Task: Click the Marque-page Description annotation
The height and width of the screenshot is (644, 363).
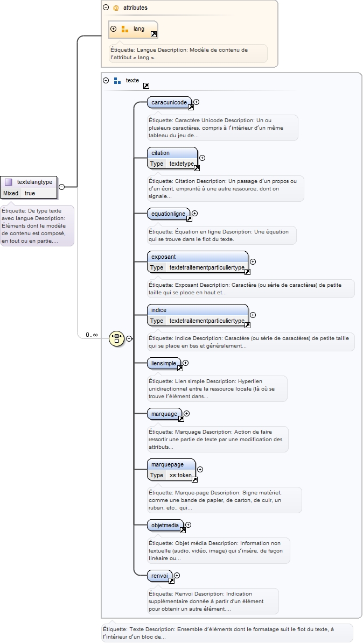Action: [225, 500]
